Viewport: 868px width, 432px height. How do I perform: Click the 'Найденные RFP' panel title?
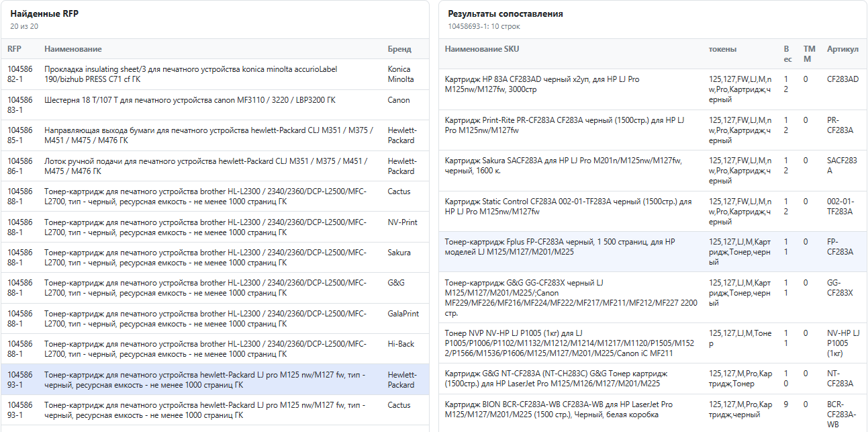point(44,13)
